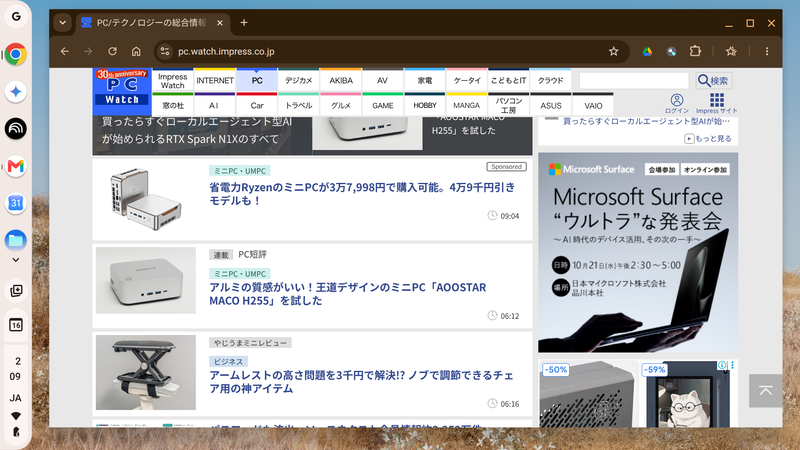Open the Impress Watch menu tab
The width and height of the screenshot is (800, 450).
point(172,80)
